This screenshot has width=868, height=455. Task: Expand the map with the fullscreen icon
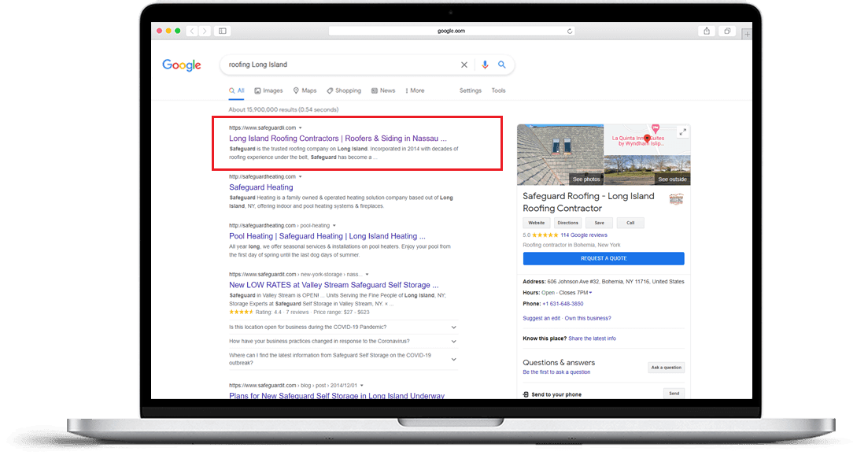coord(683,131)
